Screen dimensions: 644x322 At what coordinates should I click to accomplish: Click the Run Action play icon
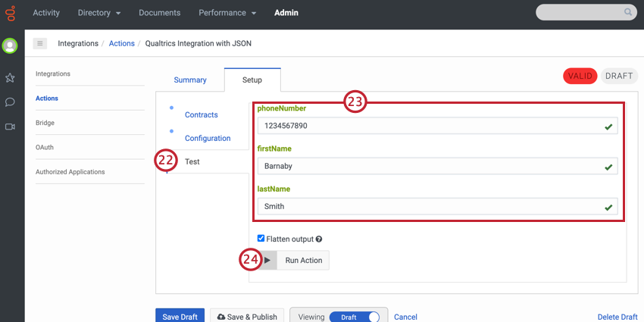(x=267, y=260)
